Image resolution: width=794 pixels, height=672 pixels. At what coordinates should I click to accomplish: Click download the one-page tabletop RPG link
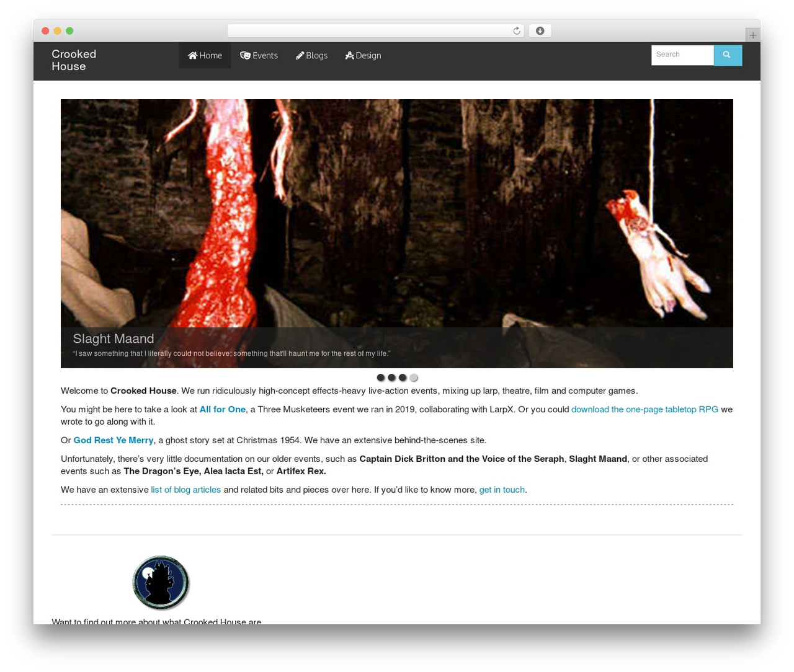(x=645, y=410)
